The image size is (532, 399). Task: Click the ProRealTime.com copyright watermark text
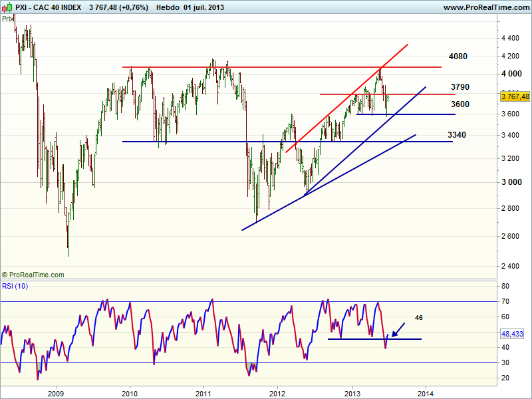click(x=37, y=275)
